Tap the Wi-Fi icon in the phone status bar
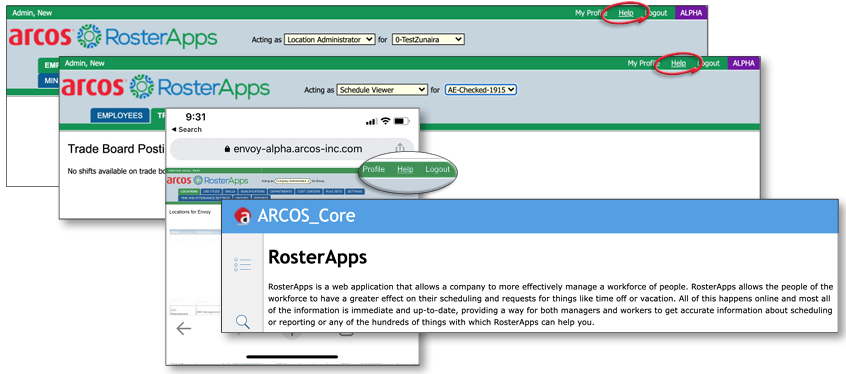 click(385, 121)
